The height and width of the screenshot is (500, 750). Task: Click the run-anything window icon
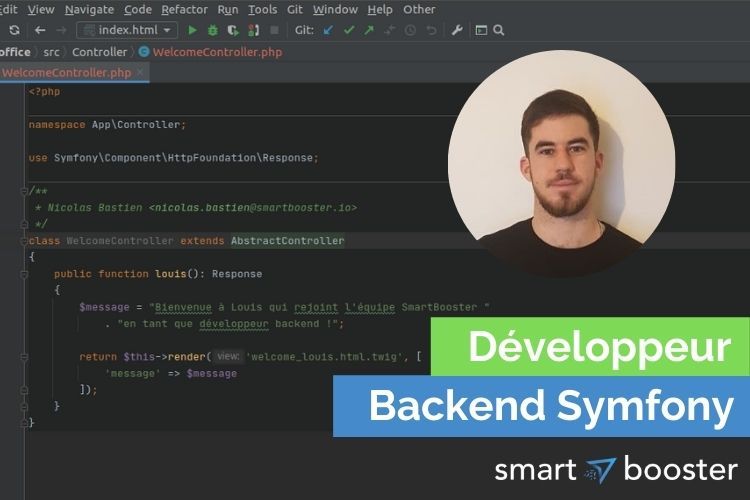tap(481, 30)
